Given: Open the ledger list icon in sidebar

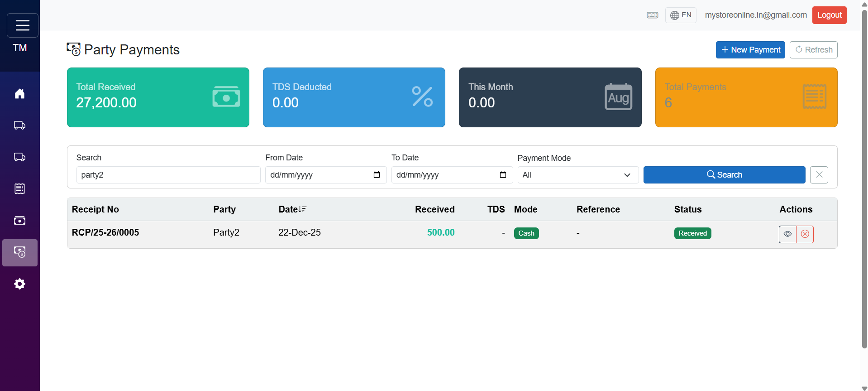Looking at the screenshot, I should point(19,189).
